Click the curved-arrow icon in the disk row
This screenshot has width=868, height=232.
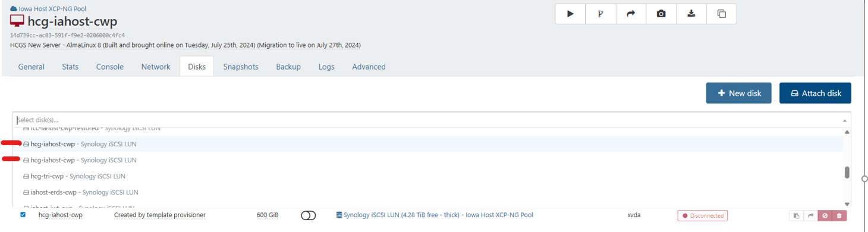[x=810, y=215]
